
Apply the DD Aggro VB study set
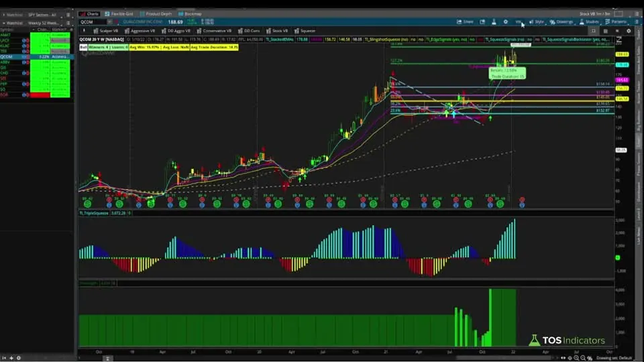(176, 31)
